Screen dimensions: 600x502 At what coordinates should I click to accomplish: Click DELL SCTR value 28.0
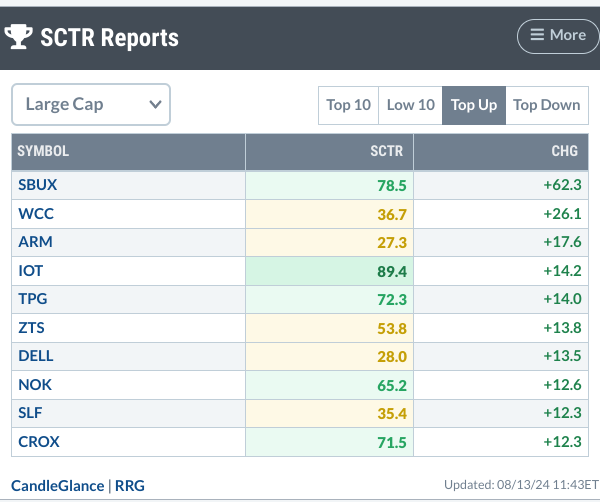392,357
